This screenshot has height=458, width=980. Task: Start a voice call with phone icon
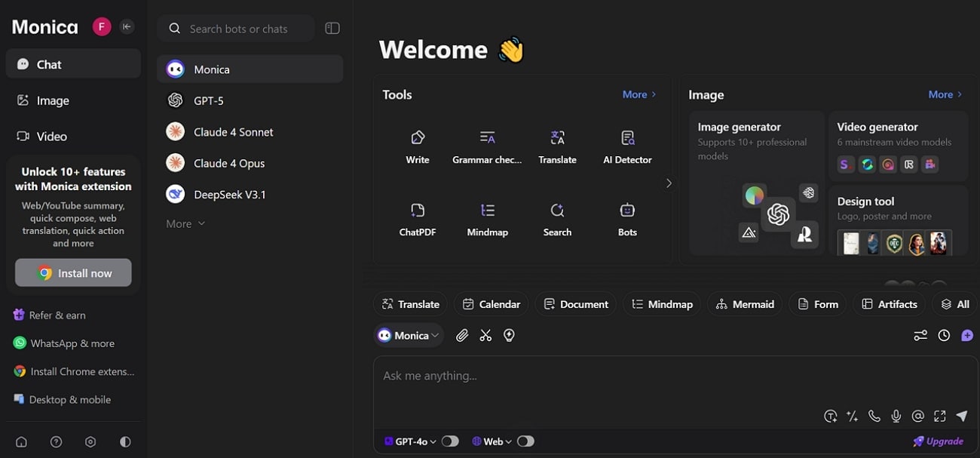coord(874,416)
